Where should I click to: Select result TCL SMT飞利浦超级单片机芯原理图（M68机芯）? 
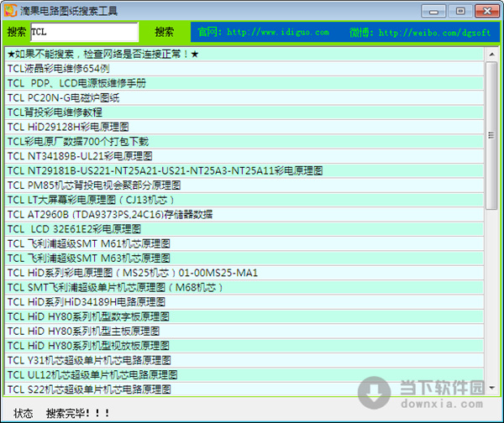[x=244, y=288]
